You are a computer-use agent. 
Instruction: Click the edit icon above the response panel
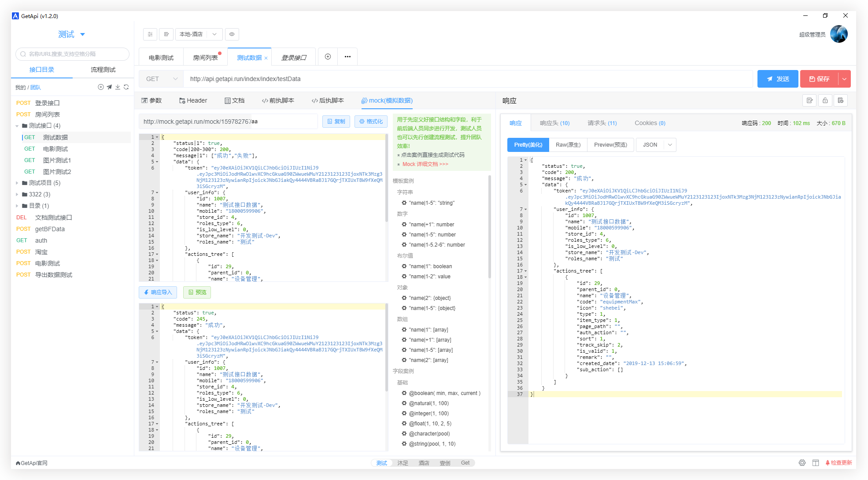(809, 100)
